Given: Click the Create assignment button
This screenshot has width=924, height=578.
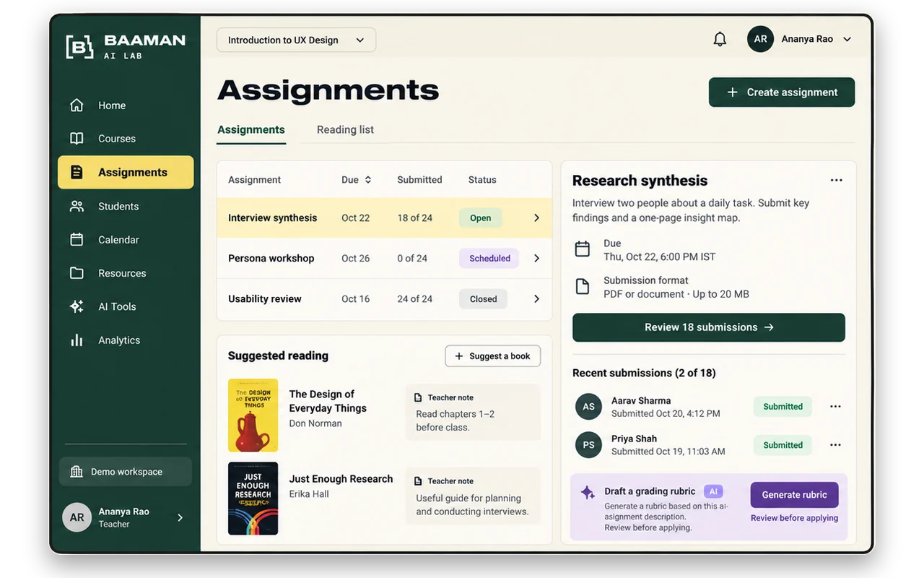Looking at the screenshot, I should (x=782, y=92).
